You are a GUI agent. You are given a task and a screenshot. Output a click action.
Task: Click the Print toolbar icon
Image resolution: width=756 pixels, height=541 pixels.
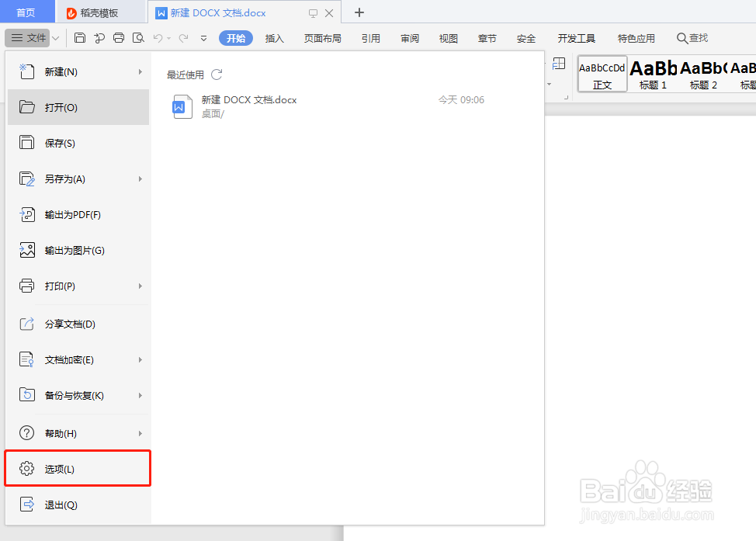(x=119, y=38)
